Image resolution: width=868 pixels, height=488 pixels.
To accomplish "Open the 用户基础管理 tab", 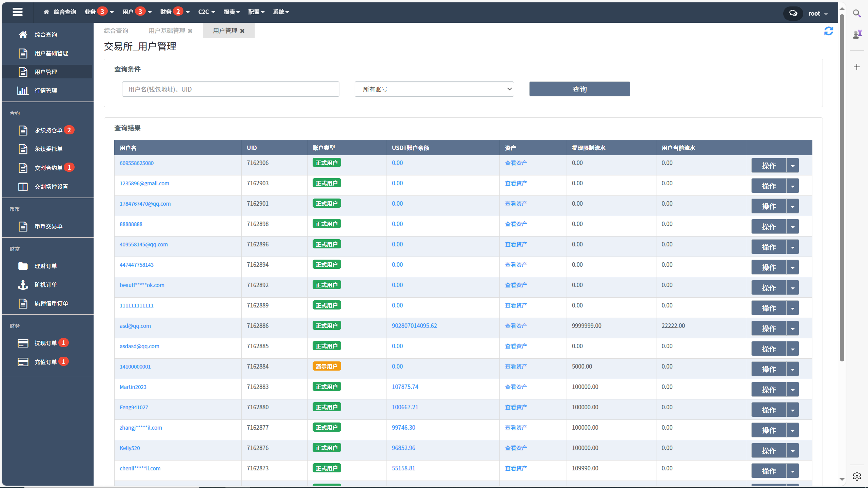I will coord(168,31).
